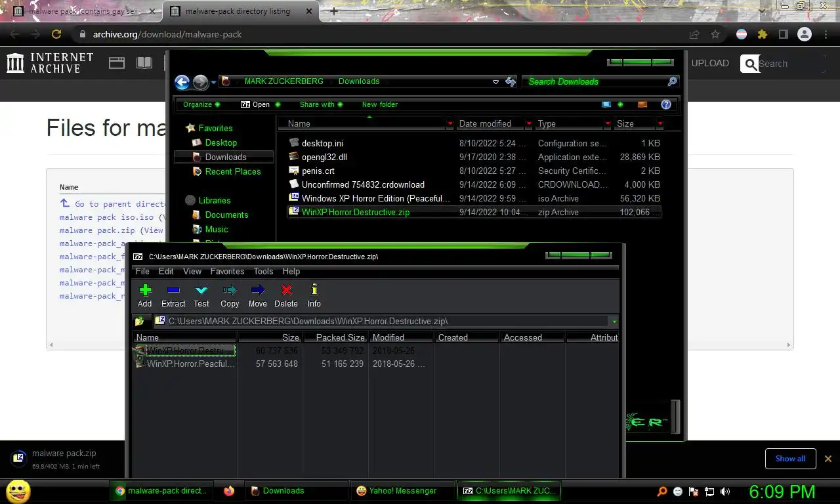Screen dimensions: 840x504
Task: Select Recent Places in the sidebar
Action: click(233, 171)
